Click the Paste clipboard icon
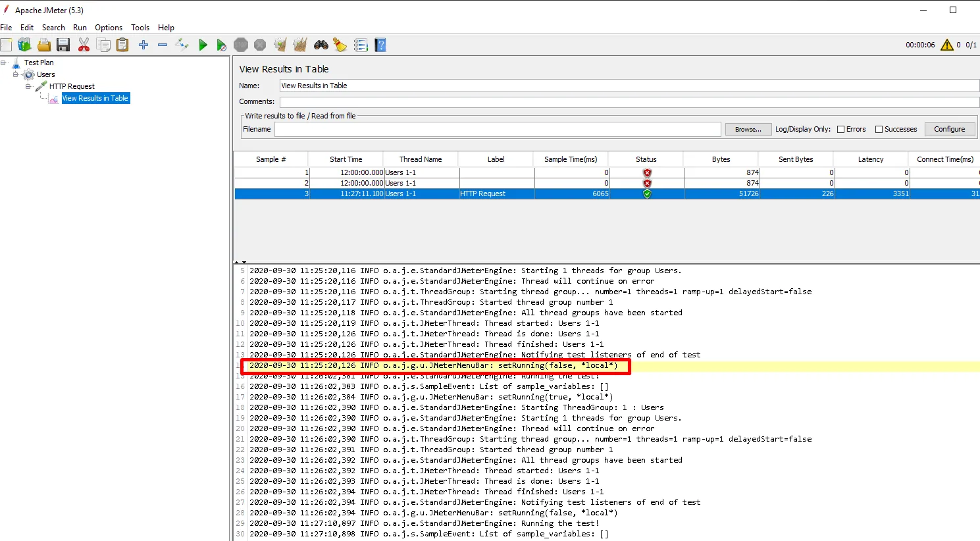 click(x=122, y=45)
